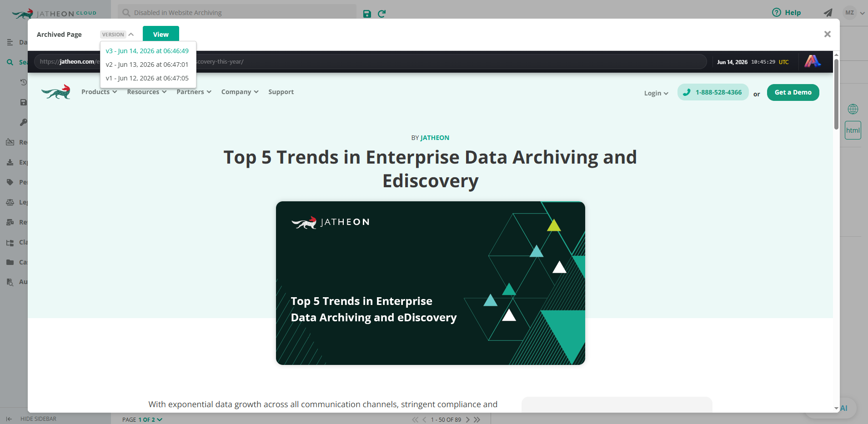The image size is (868, 424).
Task: Click the Get a Demo button
Action: [x=793, y=92]
